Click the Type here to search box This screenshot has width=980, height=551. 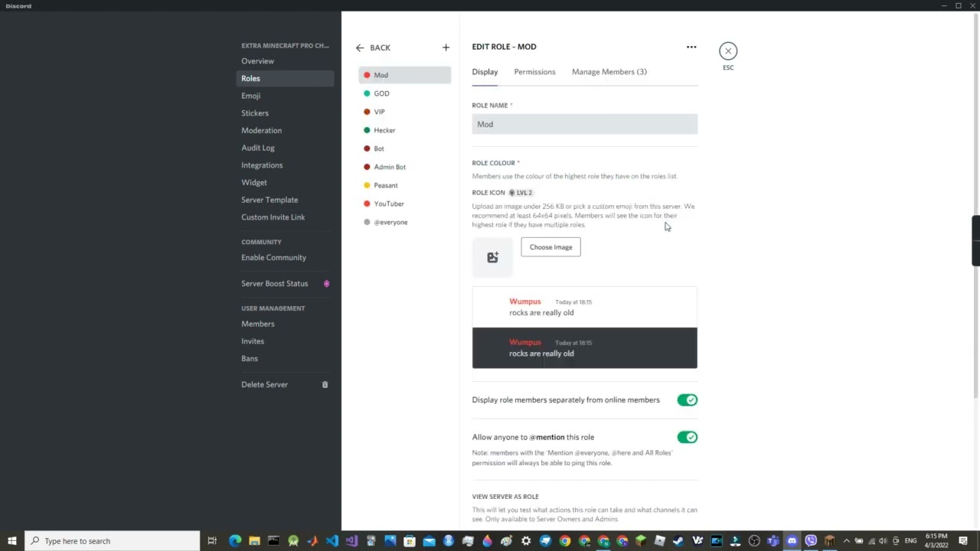[x=112, y=541]
